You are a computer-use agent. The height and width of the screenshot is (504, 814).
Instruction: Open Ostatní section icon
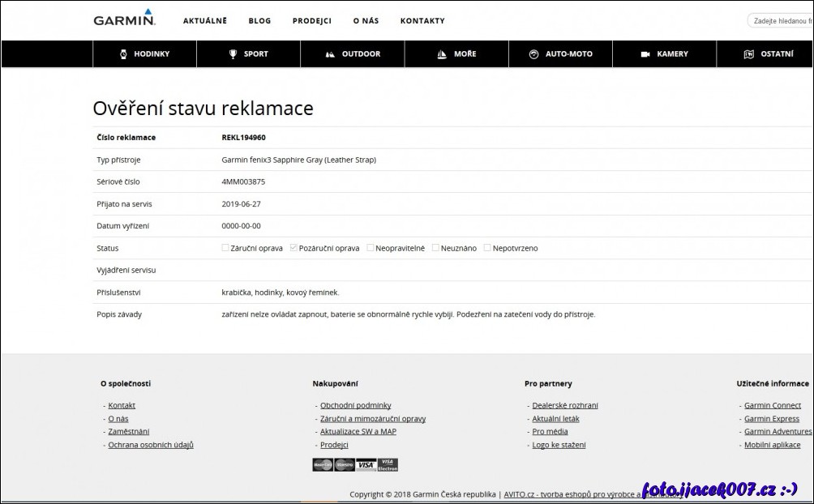tap(748, 53)
